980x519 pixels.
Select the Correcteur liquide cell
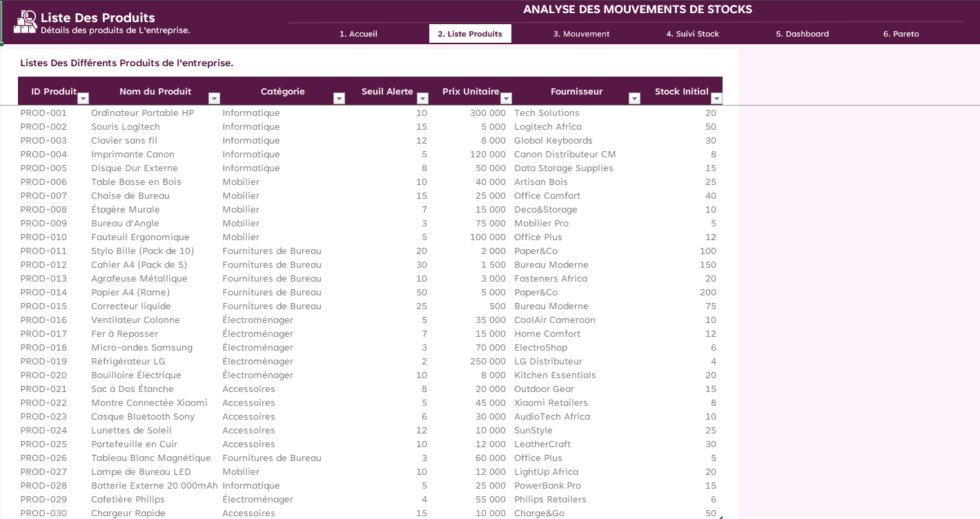coord(154,306)
